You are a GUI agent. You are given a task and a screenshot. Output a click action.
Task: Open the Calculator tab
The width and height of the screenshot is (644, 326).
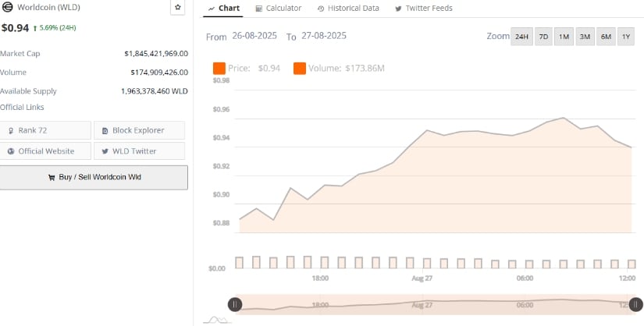279,9
